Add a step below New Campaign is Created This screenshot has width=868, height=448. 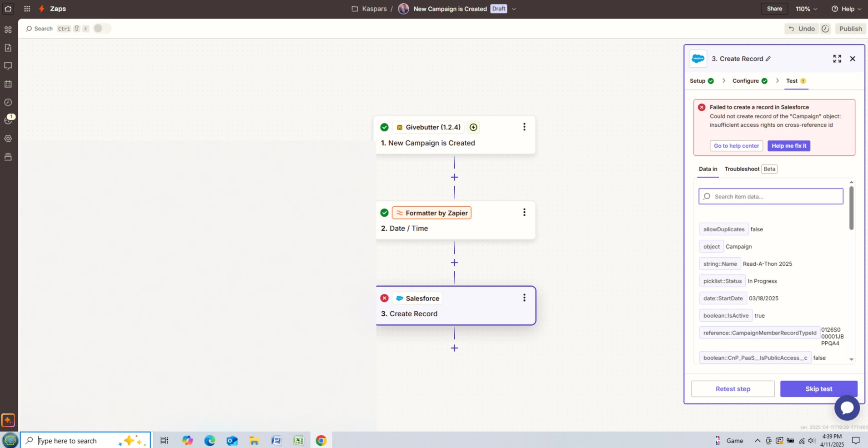pyautogui.click(x=454, y=177)
